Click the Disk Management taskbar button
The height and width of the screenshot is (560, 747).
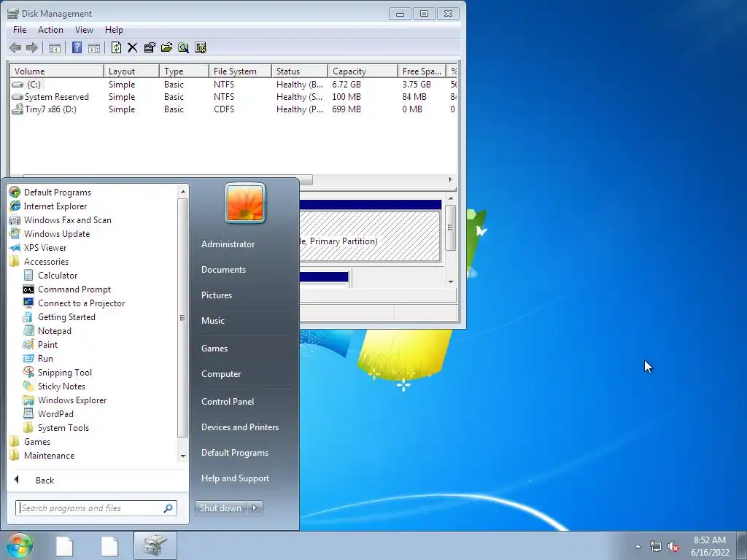pos(155,545)
